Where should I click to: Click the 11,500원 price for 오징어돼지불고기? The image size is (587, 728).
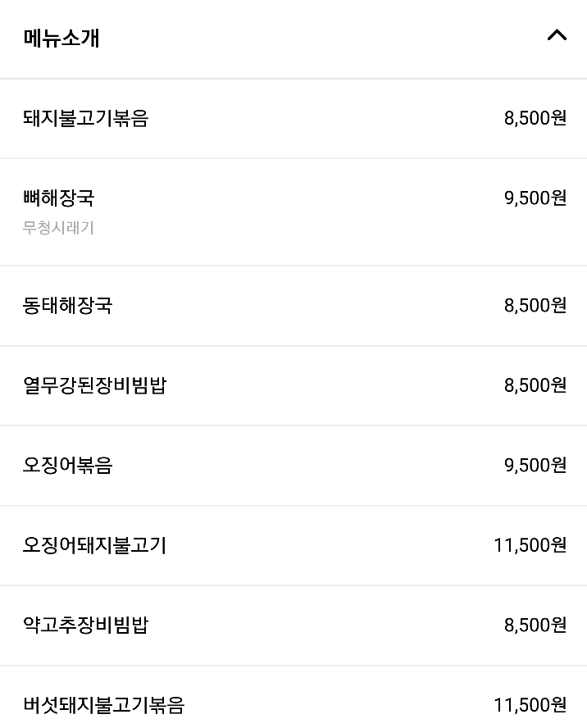(x=530, y=545)
